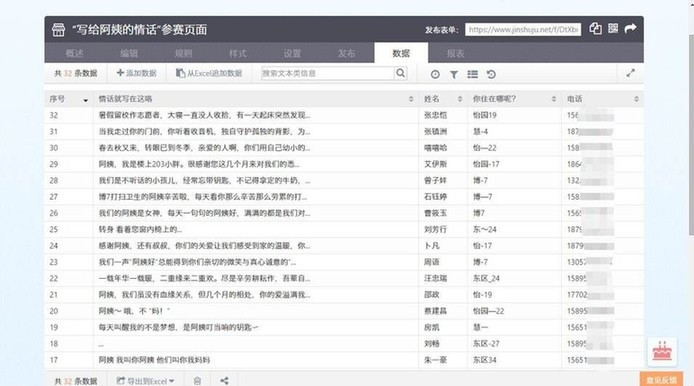Open the funnel filter icon
This screenshot has width=694, height=386.
[454, 74]
